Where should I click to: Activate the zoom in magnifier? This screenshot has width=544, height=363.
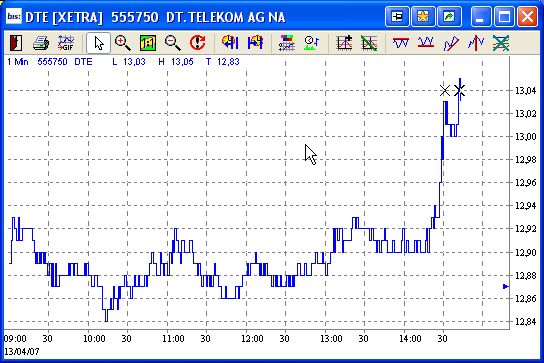pos(122,43)
